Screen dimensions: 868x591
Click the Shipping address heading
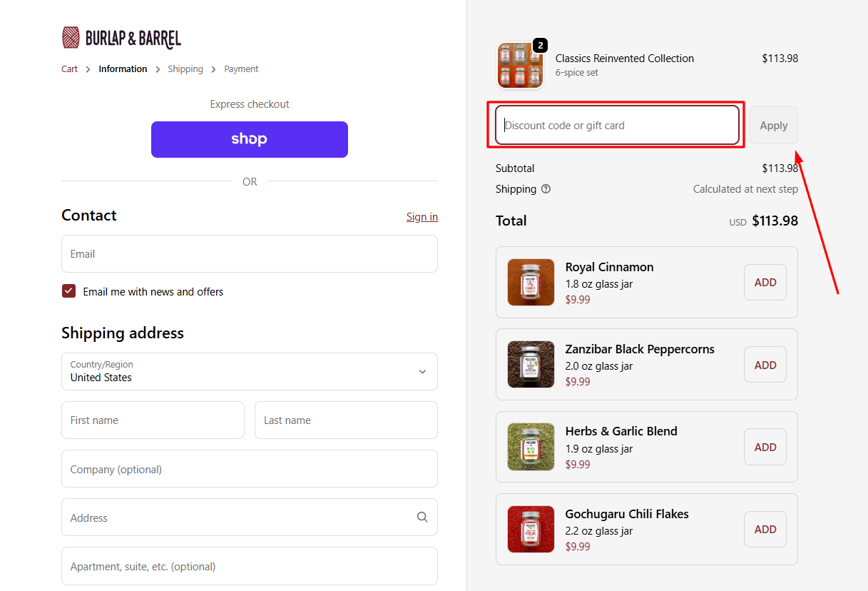(x=123, y=333)
